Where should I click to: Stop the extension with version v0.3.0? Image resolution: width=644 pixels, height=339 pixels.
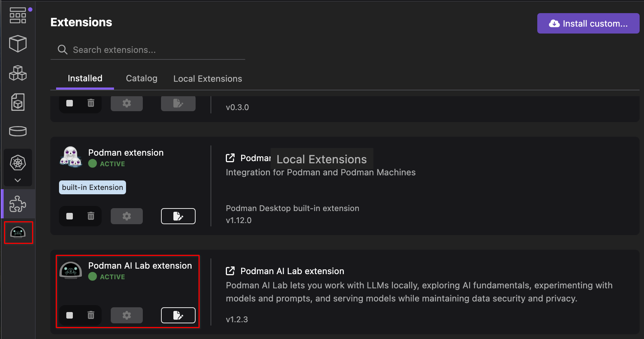[x=70, y=103]
